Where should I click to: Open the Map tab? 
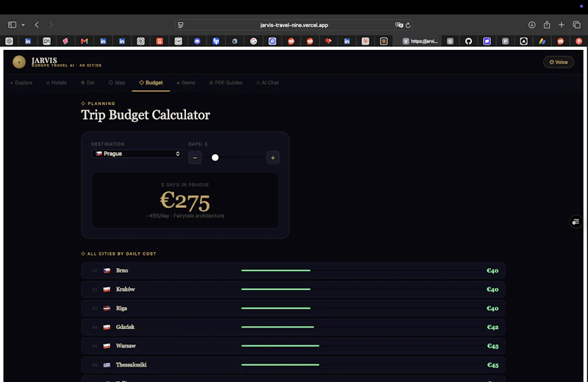117,82
